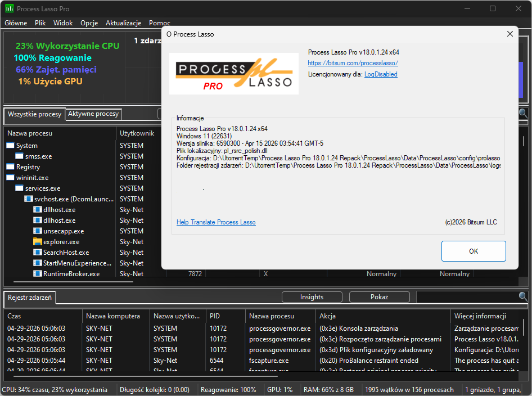Open the Aktualizacje menu
Screen dimensions: 532x396
124,22
